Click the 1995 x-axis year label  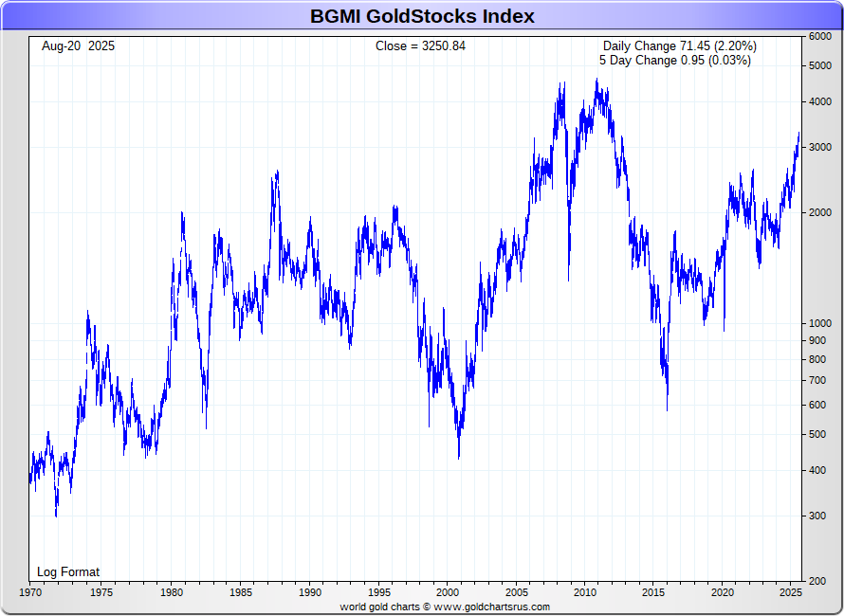click(378, 593)
